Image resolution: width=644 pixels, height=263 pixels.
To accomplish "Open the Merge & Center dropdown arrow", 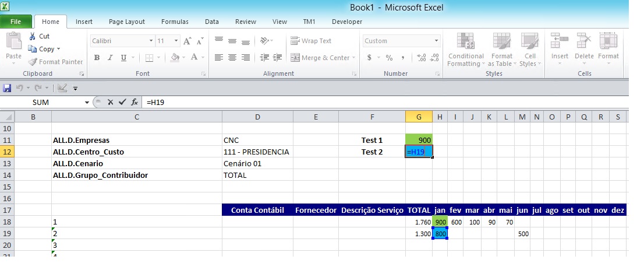I will pyautogui.click(x=353, y=58).
